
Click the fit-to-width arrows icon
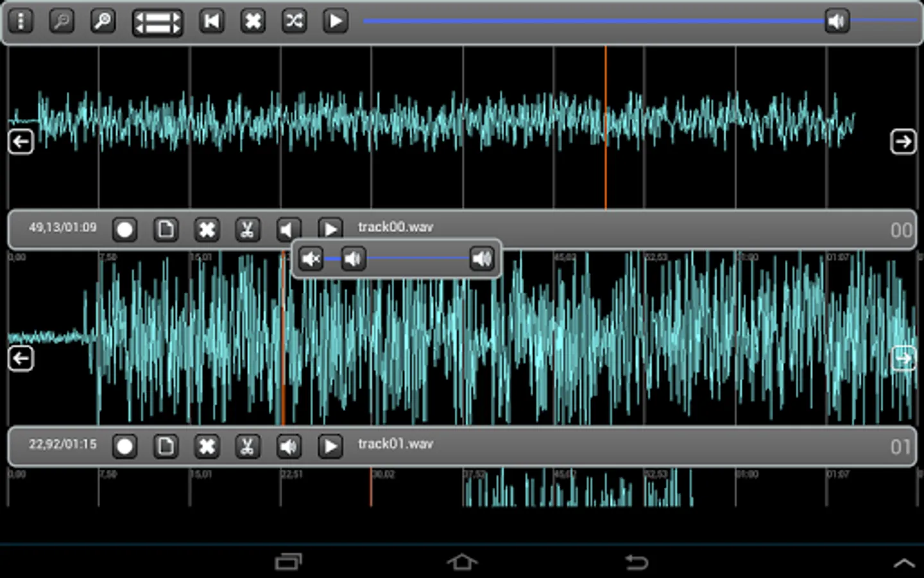[157, 22]
